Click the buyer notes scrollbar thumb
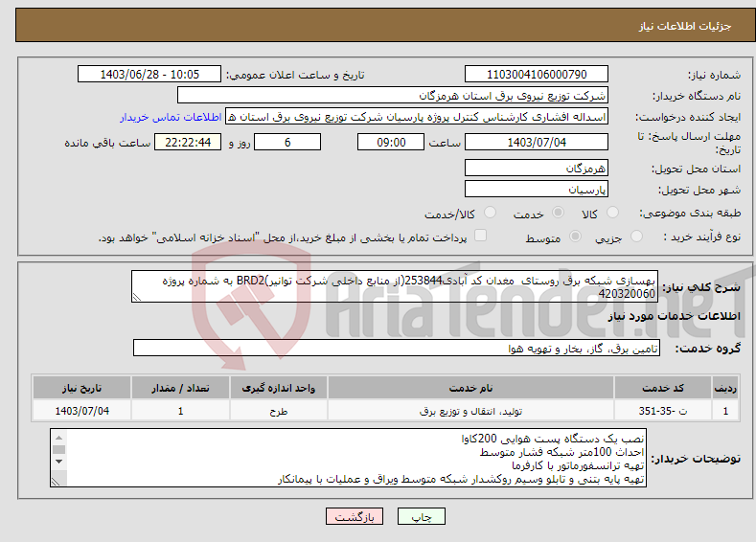 point(58,449)
